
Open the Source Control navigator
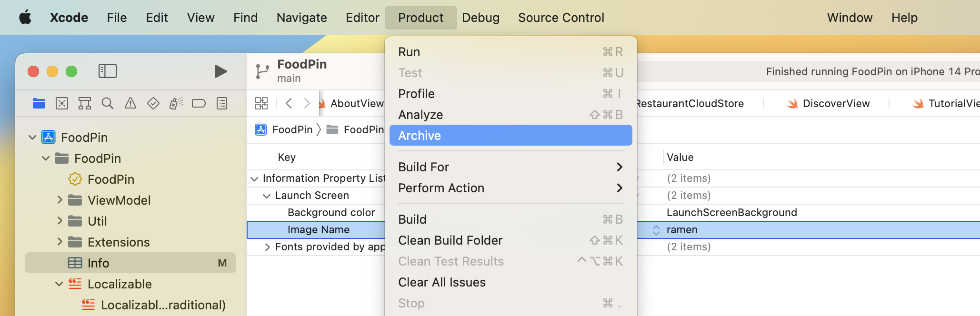click(x=61, y=103)
